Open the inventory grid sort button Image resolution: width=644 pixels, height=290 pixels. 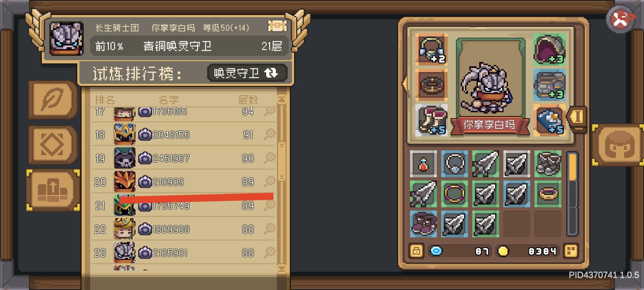[570, 251]
